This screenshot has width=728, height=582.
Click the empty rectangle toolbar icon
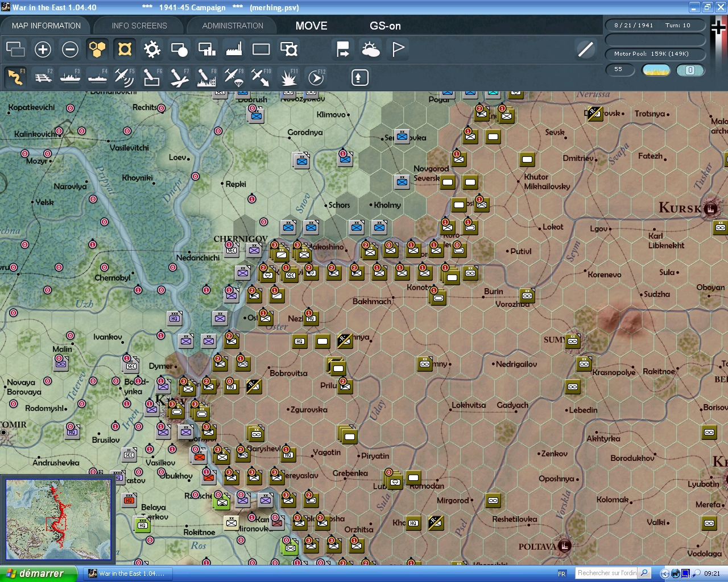point(261,49)
